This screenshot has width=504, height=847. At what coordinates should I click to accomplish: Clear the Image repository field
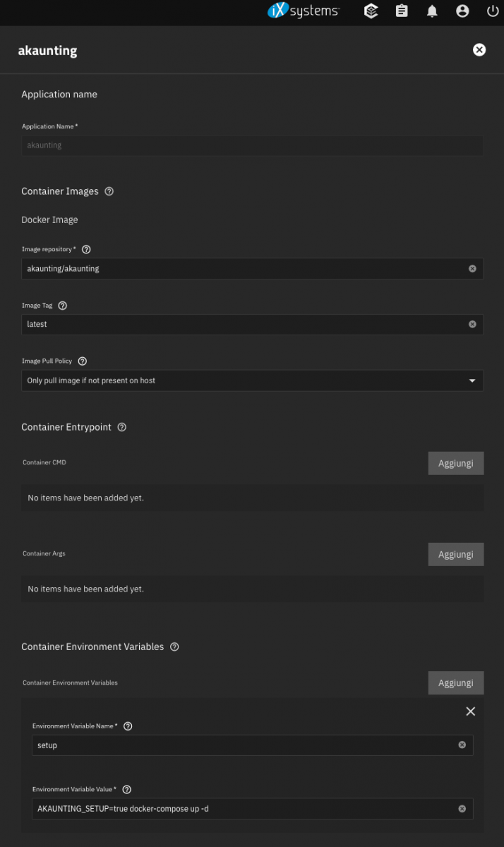point(472,268)
